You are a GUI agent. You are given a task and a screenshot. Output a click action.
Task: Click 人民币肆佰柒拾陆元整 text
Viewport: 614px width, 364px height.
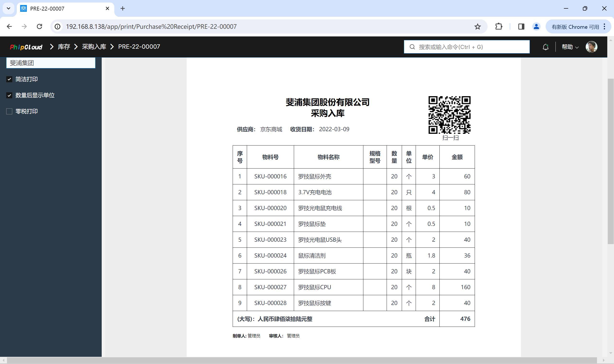(x=285, y=319)
